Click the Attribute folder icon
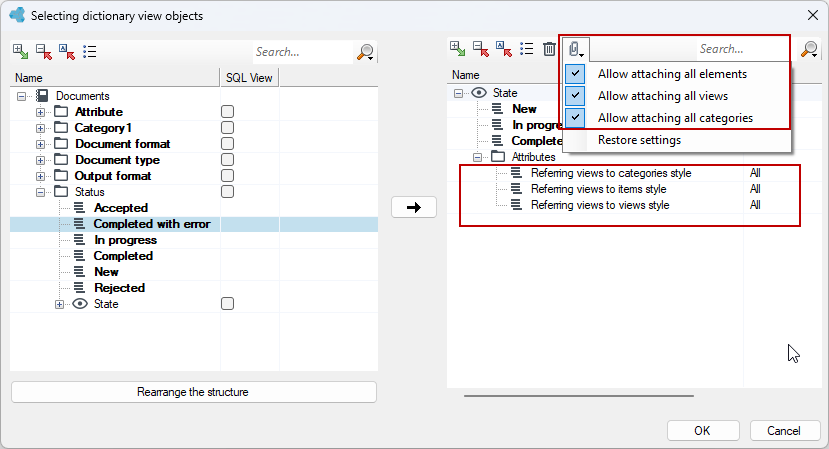Screen dimensions: 829x449 pos(61,112)
